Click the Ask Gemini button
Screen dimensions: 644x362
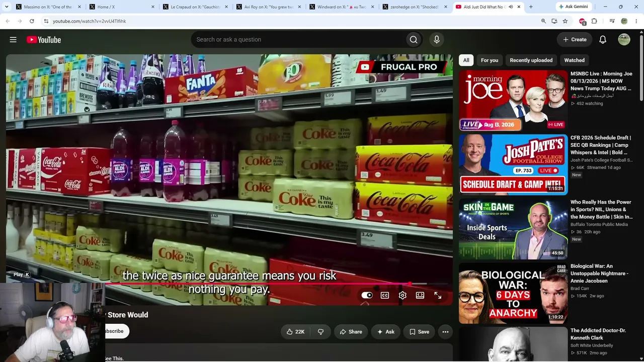(x=573, y=7)
